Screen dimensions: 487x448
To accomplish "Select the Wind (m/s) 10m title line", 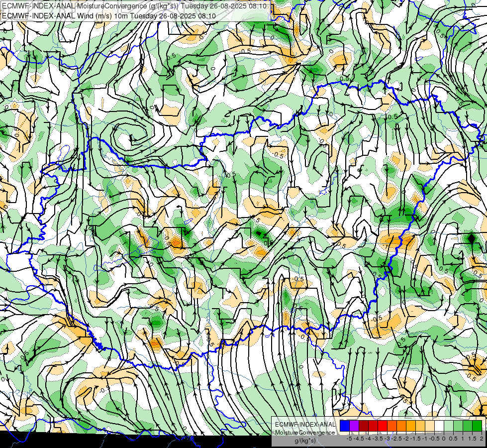I will pyautogui.click(x=109, y=15).
